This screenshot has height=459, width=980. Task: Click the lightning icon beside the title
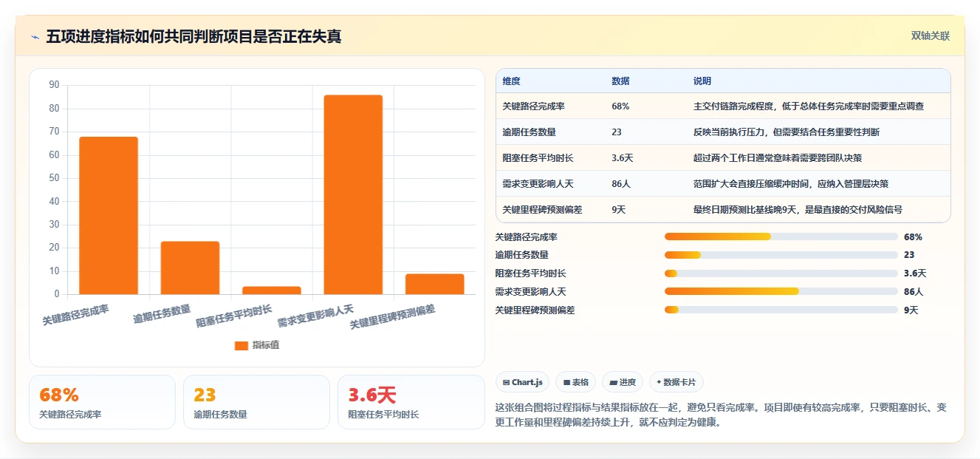pyautogui.click(x=35, y=37)
